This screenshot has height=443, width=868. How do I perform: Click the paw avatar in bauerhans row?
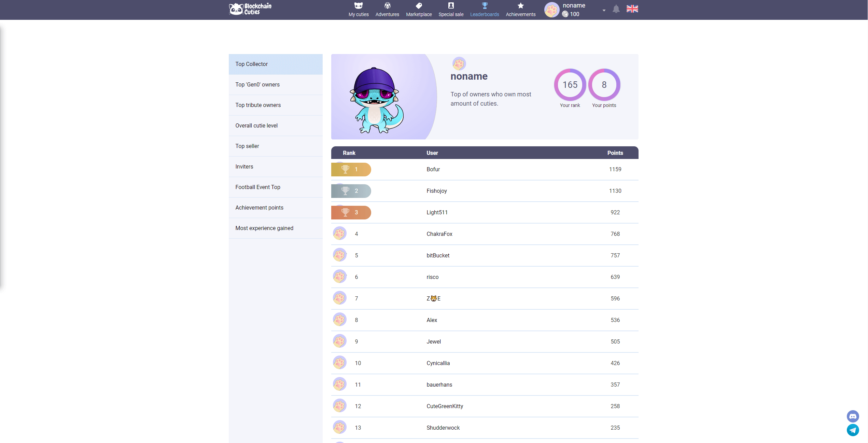coord(339,384)
